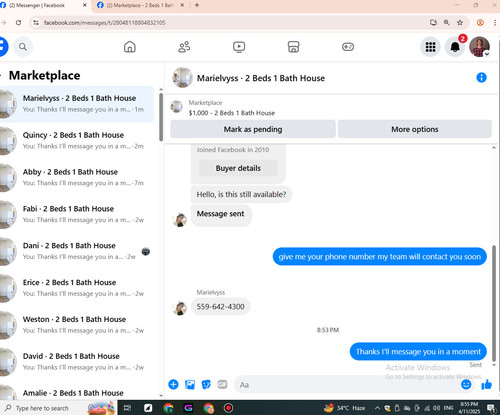Click the 'give me your phone number' message bubble
The height and width of the screenshot is (415, 500).
coord(380,257)
